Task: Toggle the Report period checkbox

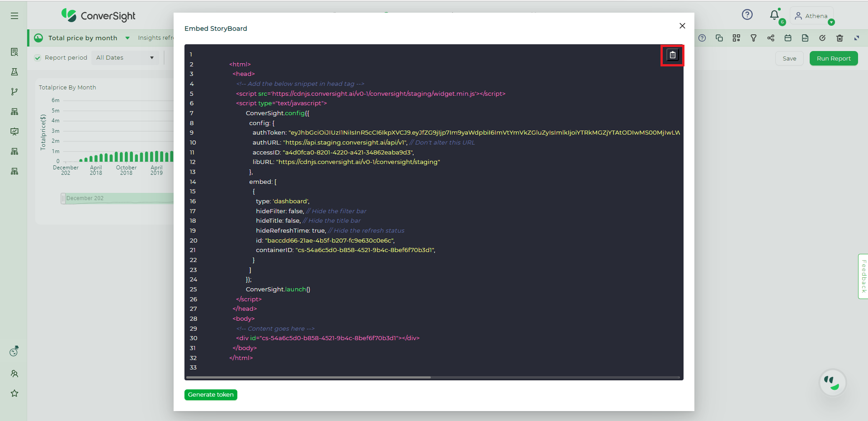Action: click(x=38, y=58)
